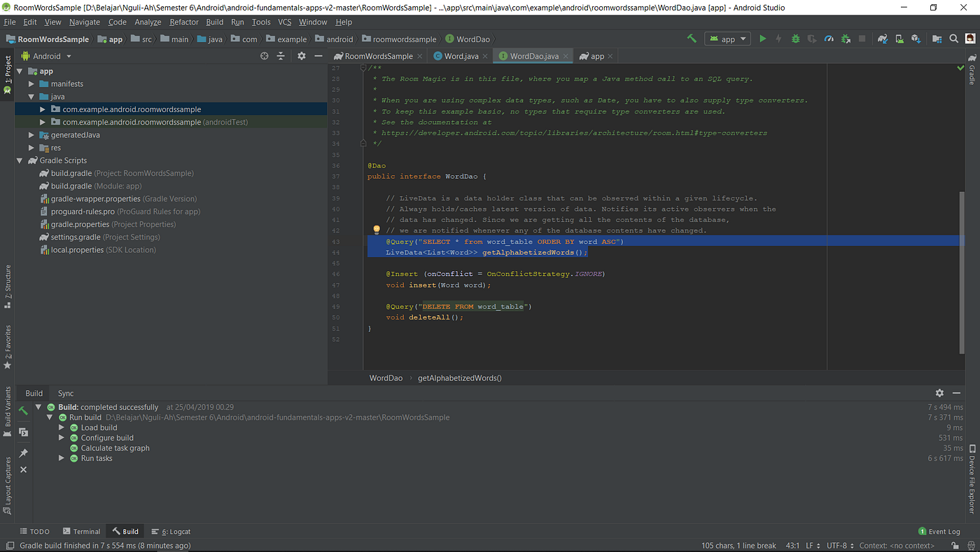
Task: Open Project window settings gear icon
Action: pos(301,56)
